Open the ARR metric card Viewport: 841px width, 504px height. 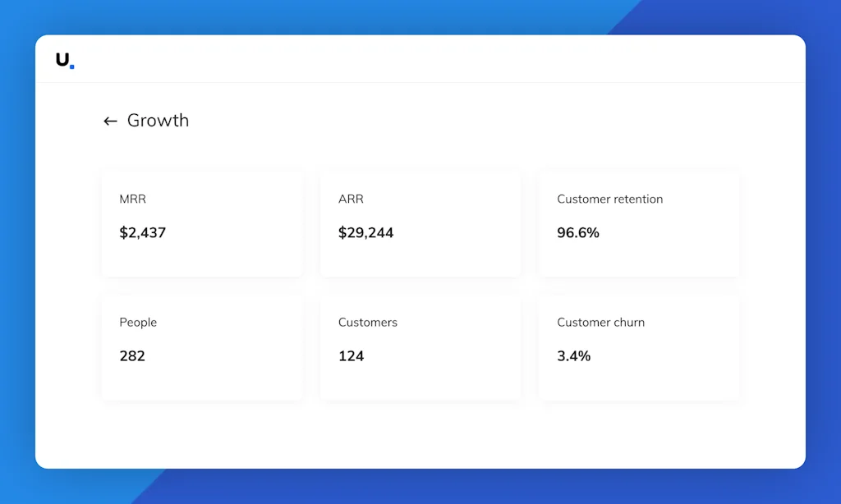click(420, 254)
